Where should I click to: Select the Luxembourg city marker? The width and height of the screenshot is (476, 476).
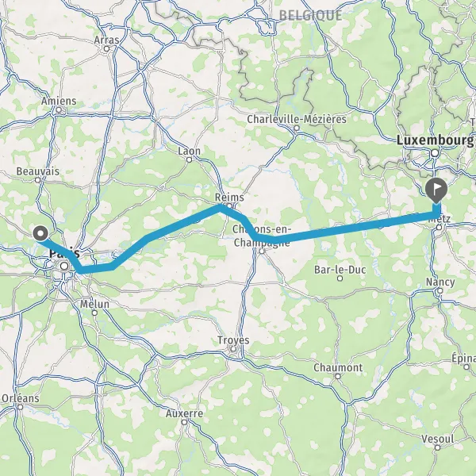[435, 153]
